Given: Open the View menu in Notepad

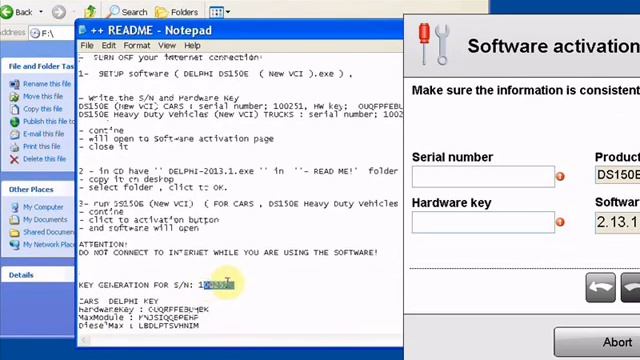Looking at the screenshot, I should (167, 45).
